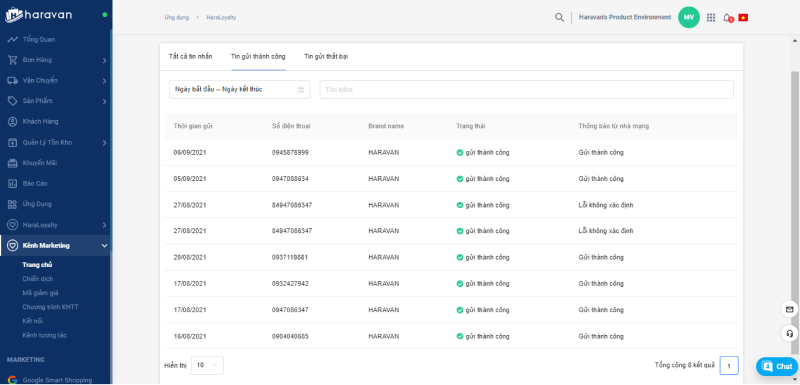Click the Tìm kiếm search field

click(x=527, y=90)
